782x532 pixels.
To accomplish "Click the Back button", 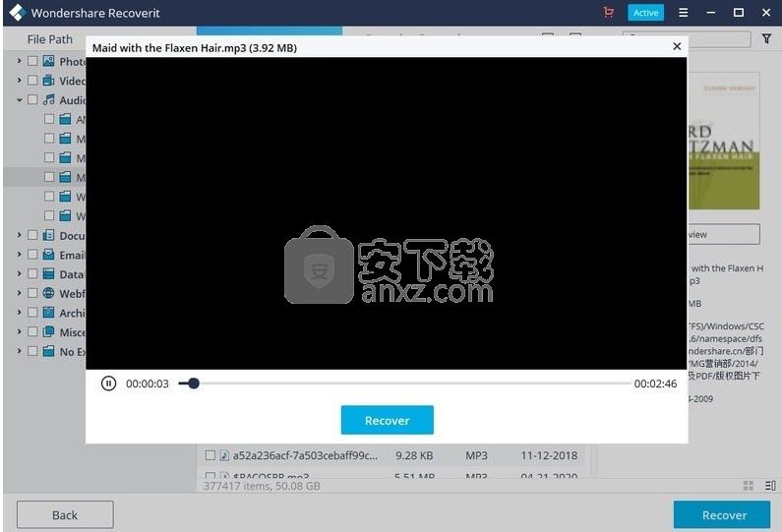I will pyautogui.click(x=65, y=515).
